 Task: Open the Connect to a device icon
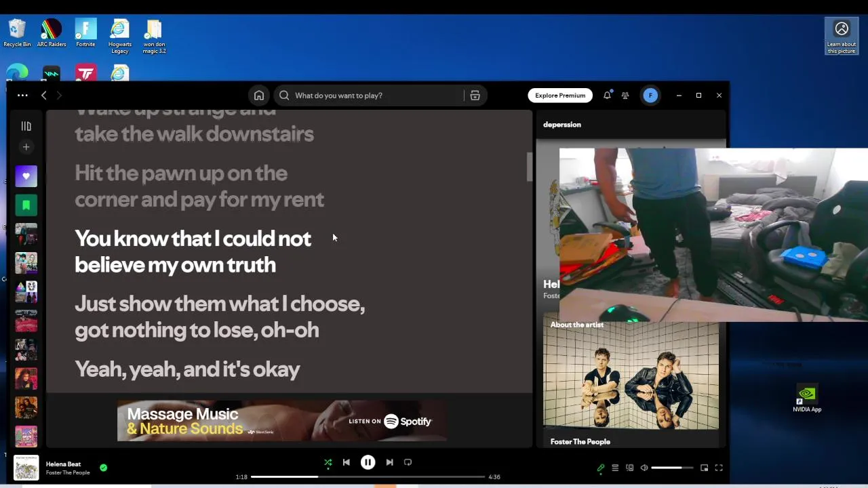[630, 468]
